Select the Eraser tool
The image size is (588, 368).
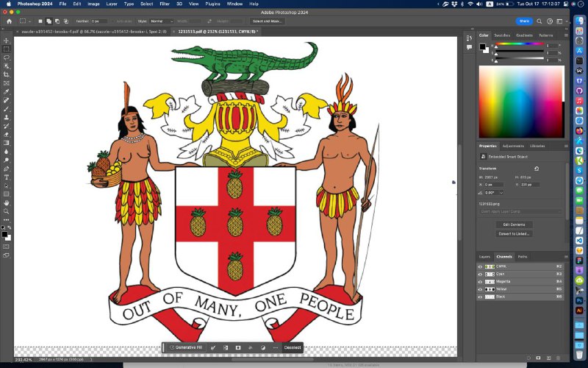tap(7, 135)
